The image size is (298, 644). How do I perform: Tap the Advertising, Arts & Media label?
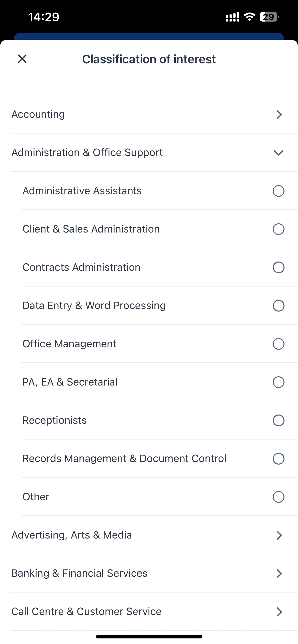(x=71, y=535)
